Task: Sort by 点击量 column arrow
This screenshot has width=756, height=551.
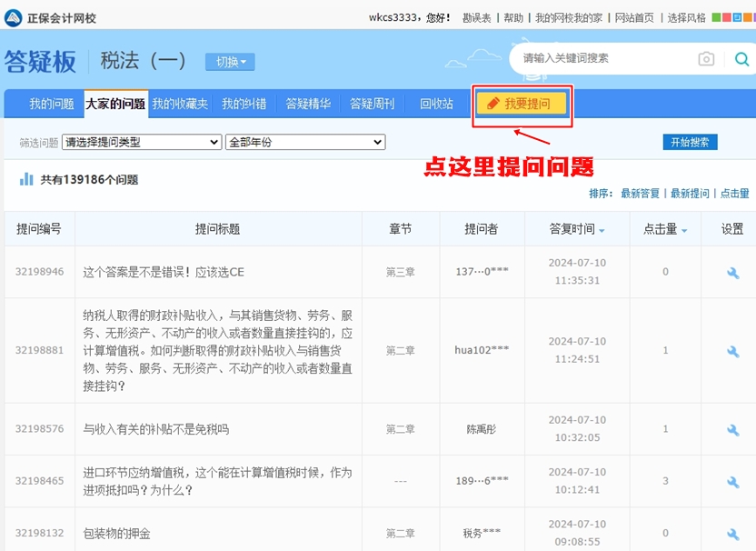Action: click(684, 230)
